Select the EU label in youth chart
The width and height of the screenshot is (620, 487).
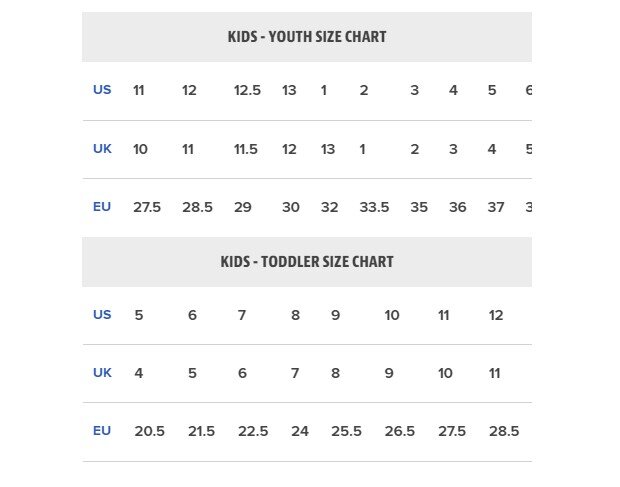[x=102, y=207]
